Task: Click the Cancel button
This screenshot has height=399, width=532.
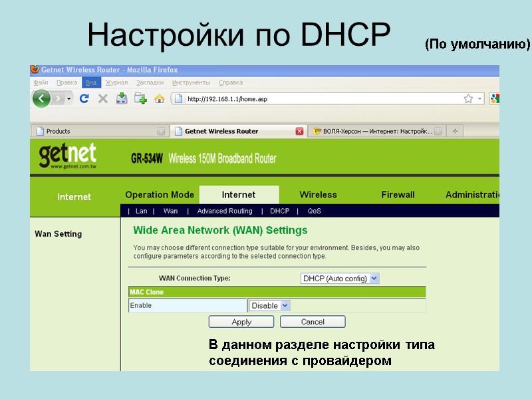Action: click(x=313, y=321)
